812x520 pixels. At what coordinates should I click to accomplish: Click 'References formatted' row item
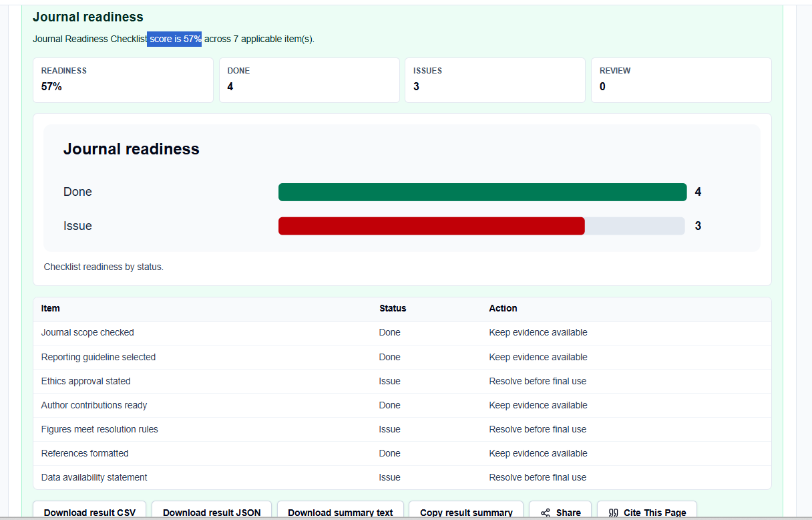click(85, 453)
